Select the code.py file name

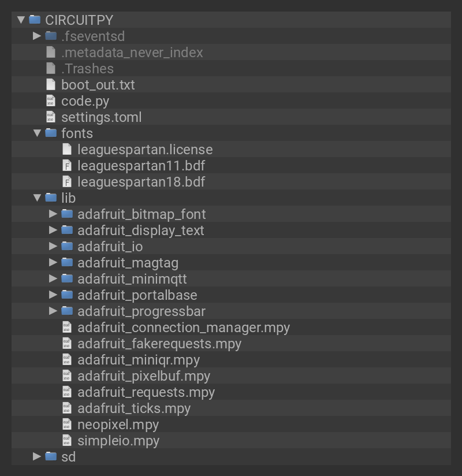pos(85,102)
